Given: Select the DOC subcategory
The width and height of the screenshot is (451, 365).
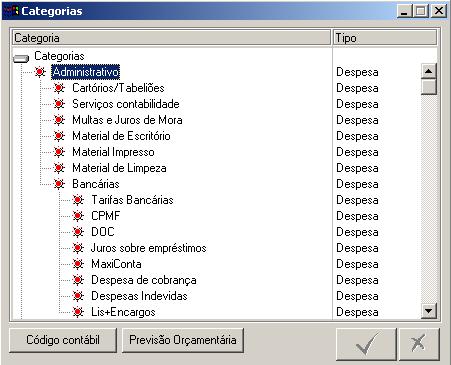Looking at the screenshot, I should click(103, 232).
